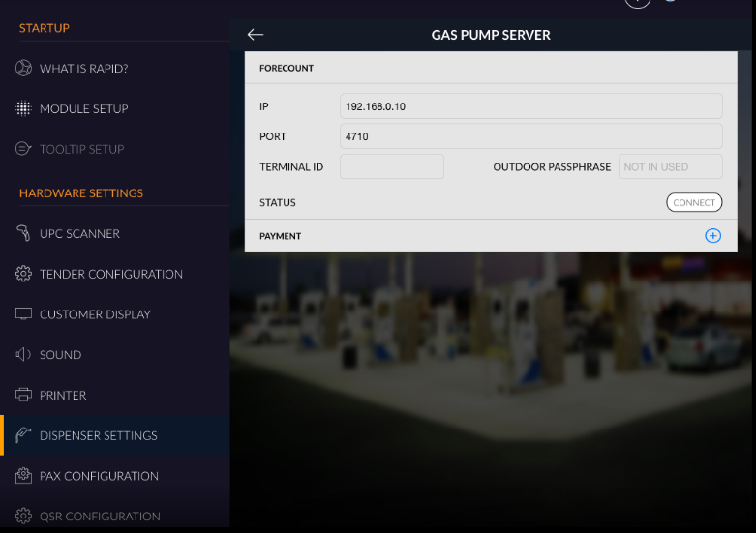Open QSR Configuration menu item
Viewport: 756px width, 533px height.
pos(100,517)
